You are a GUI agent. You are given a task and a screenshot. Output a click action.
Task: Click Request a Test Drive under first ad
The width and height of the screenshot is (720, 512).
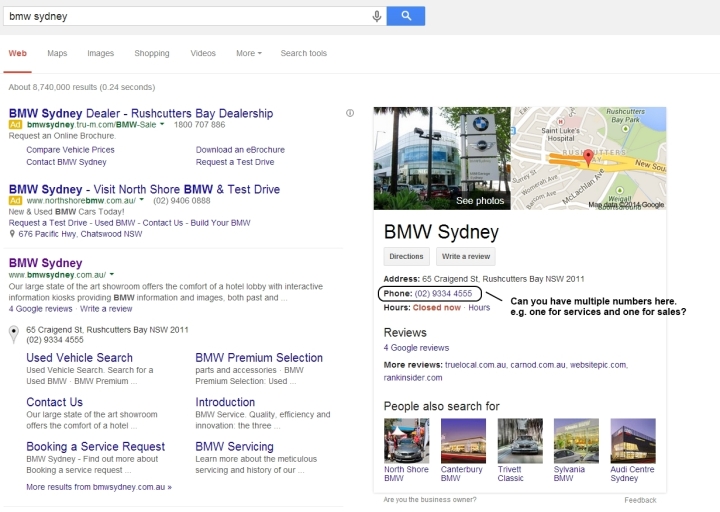click(x=235, y=162)
